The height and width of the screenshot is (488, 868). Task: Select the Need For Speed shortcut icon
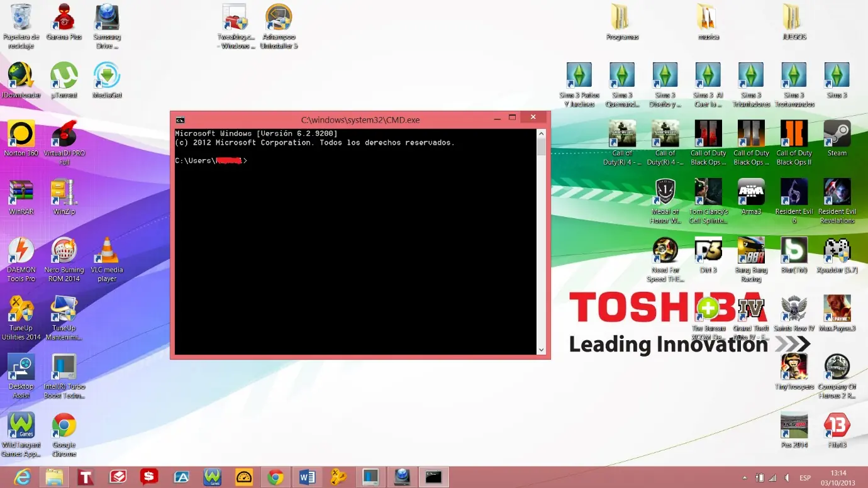click(665, 260)
